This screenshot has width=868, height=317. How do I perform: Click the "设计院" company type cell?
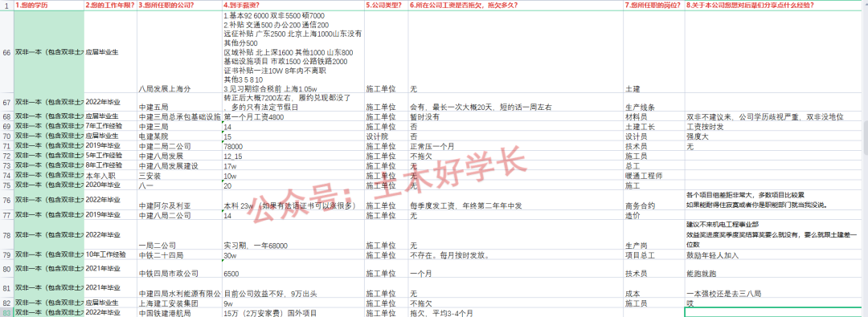click(x=387, y=136)
